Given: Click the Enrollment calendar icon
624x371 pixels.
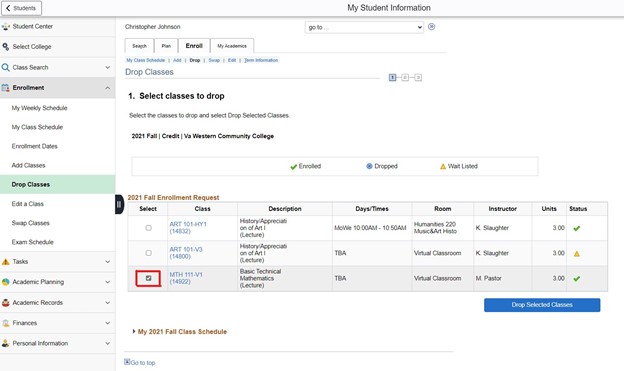Looking at the screenshot, I should [x=6, y=88].
